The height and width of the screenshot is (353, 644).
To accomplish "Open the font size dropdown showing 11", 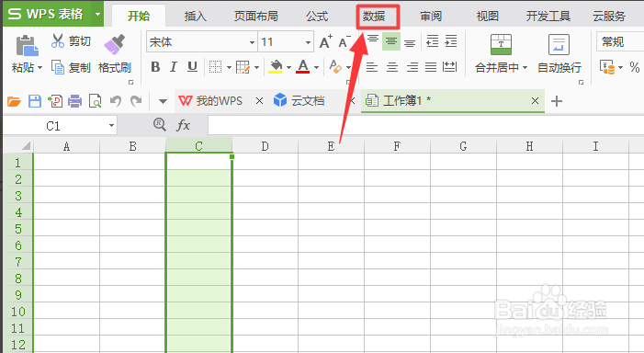I will (x=308, y=42).
